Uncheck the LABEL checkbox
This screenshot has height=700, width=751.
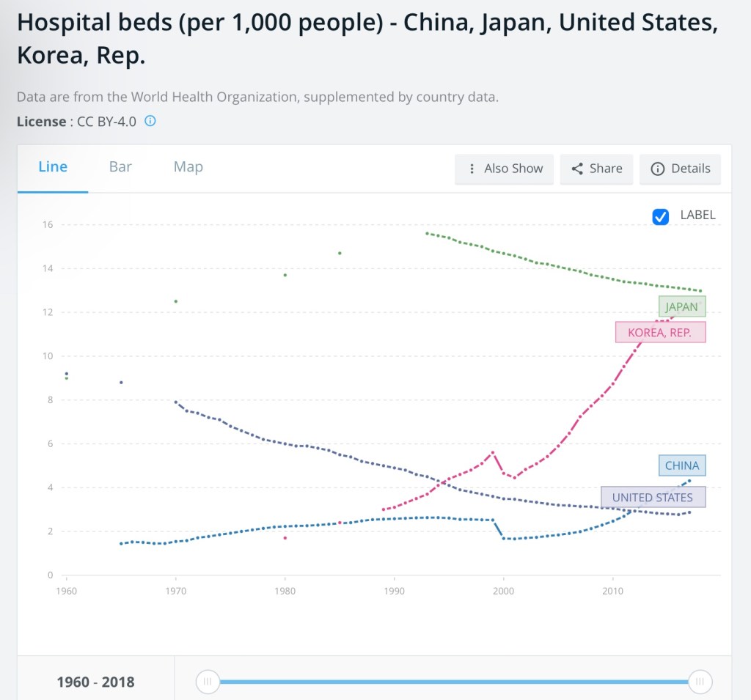tap(661, 216)
